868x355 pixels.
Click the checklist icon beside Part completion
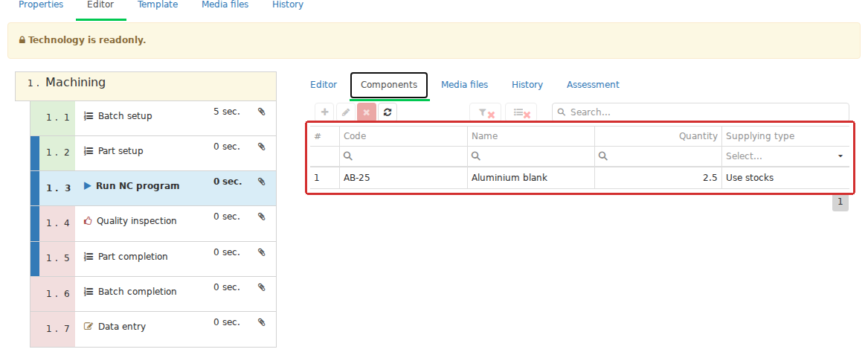(88, 257)
